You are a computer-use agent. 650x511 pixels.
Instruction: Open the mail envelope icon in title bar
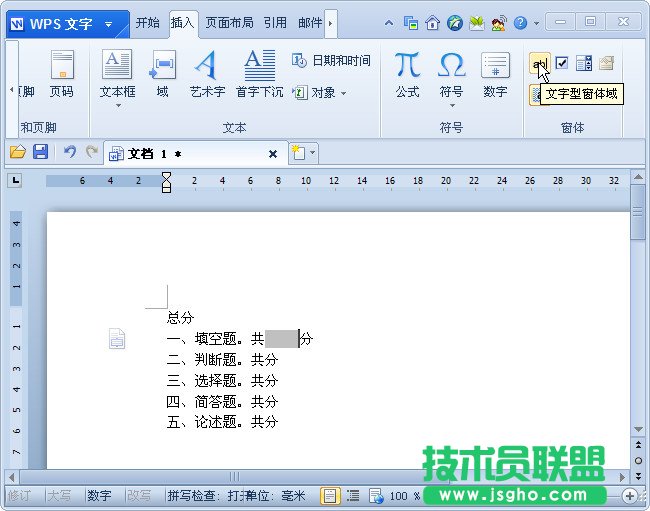[x=477, y=23]
